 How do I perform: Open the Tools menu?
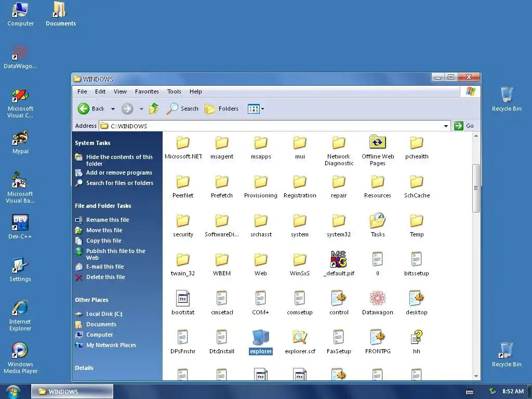[174, 91]
